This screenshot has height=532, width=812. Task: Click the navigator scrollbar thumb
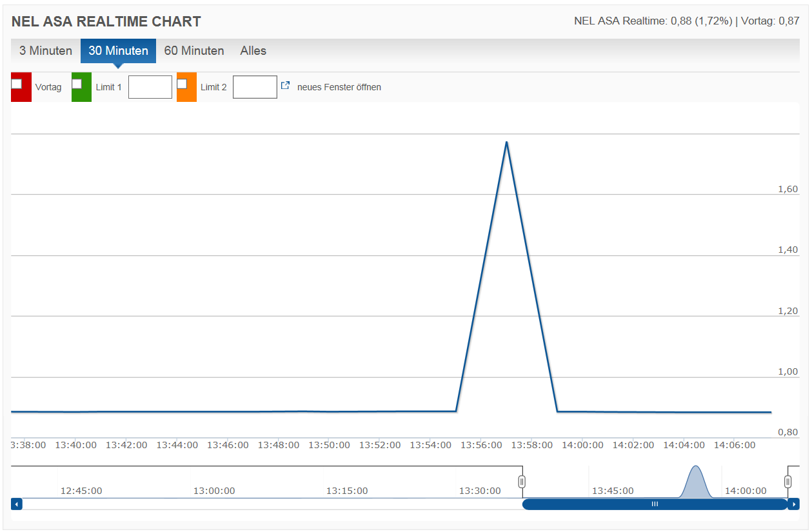click(x=655, y=504)
